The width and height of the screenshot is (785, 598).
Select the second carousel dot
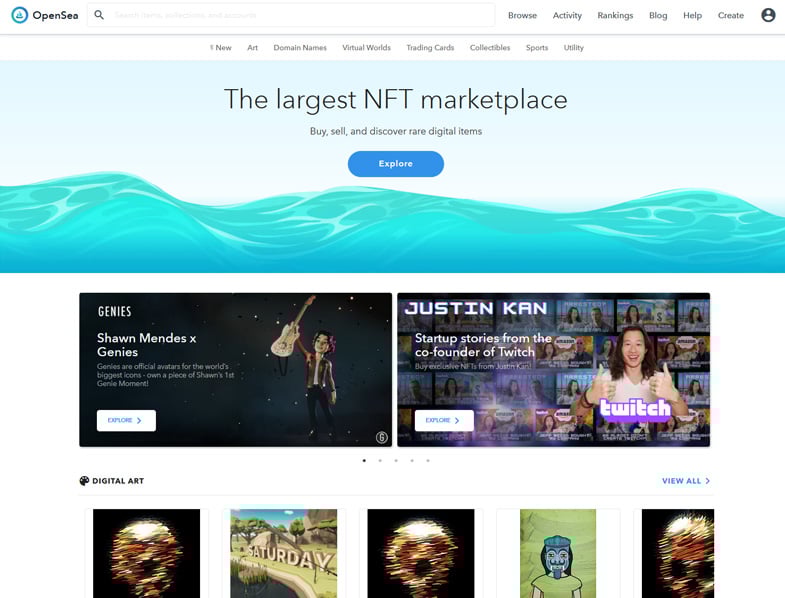[x=380, y=460]
